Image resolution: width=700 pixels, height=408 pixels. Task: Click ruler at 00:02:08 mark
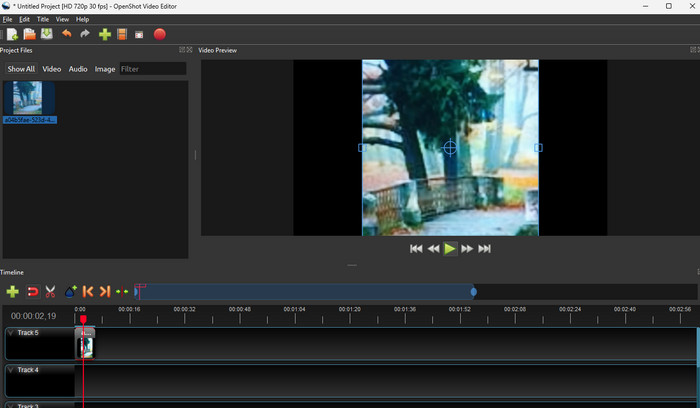click(515, 309)
